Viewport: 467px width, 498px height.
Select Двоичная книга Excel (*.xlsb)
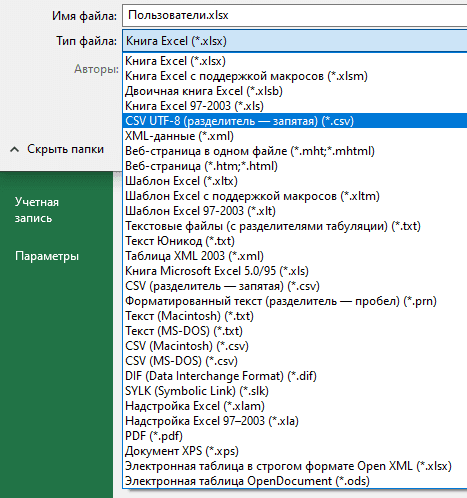click(x=295, y=91)
